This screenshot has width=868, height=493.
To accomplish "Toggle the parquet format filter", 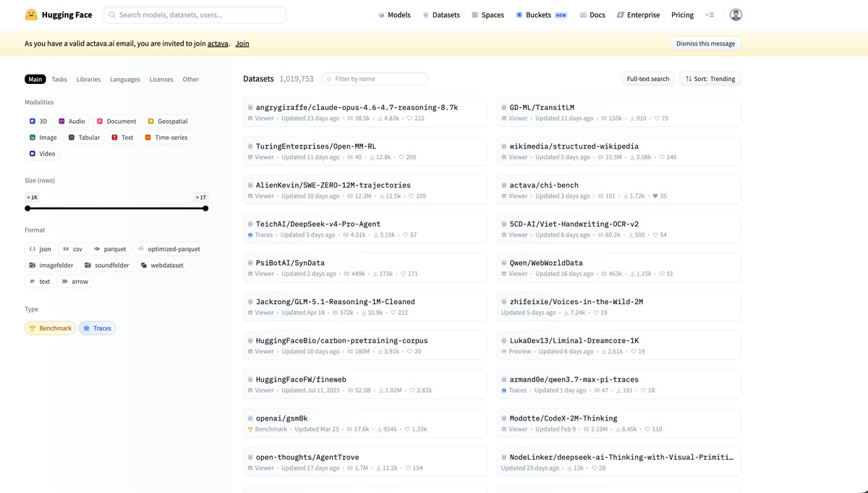I will 110,248.
